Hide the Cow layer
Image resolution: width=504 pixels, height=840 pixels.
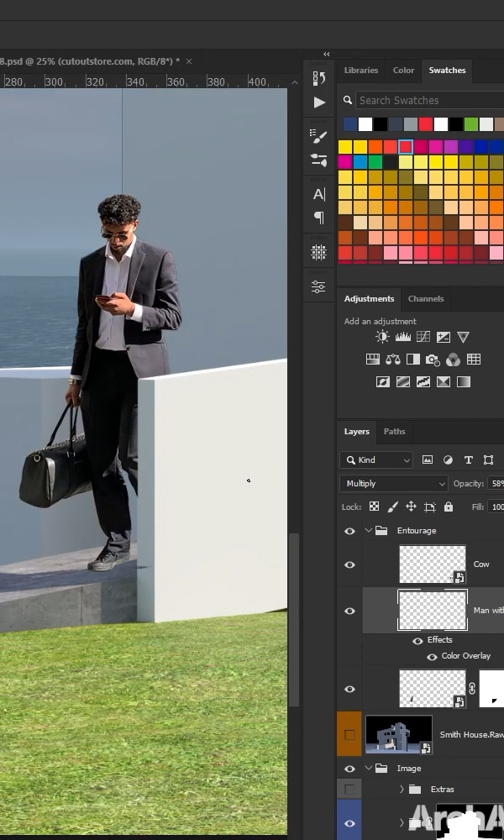[349, 564]
